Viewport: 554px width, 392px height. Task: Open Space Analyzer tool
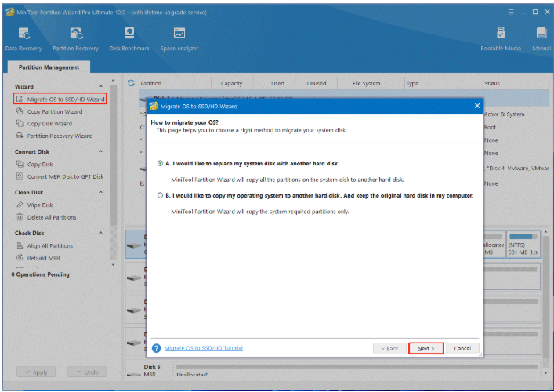click(179, 39)
